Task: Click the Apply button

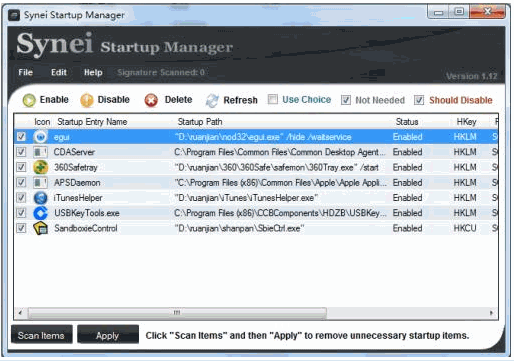Action: (x=108, y=335)
